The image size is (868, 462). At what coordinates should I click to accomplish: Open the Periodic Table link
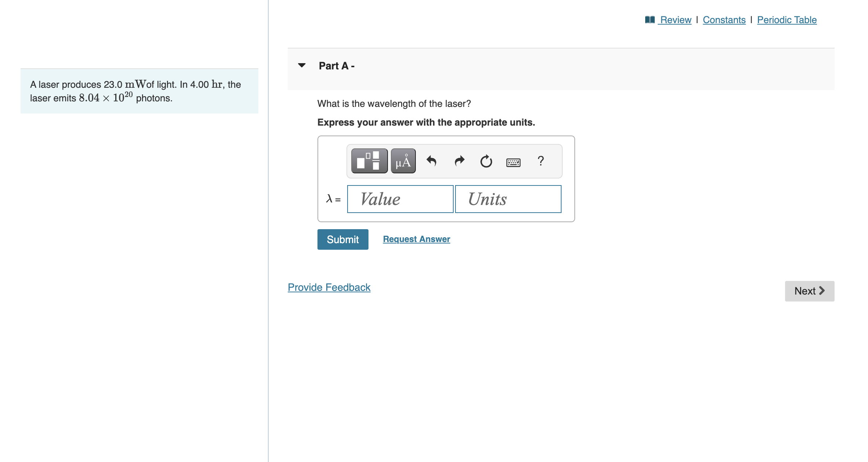(787, 20)
